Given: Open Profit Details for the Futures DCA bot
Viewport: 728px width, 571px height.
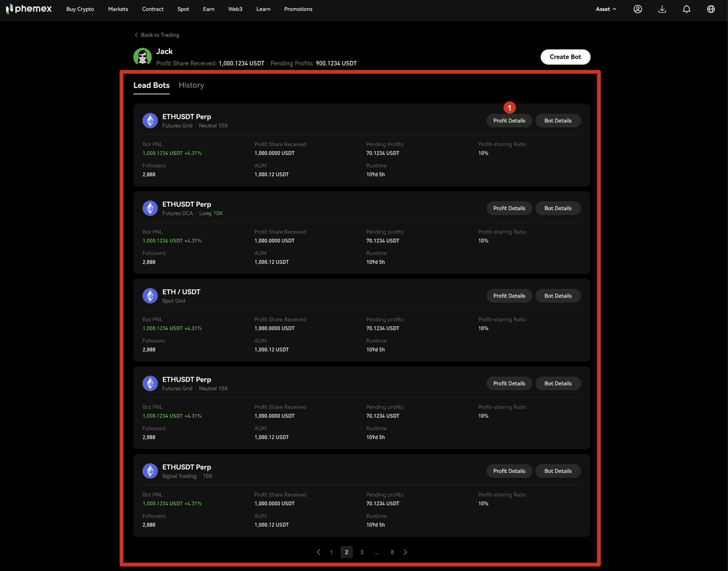Looking at the screenshot, I should (509, 208).
